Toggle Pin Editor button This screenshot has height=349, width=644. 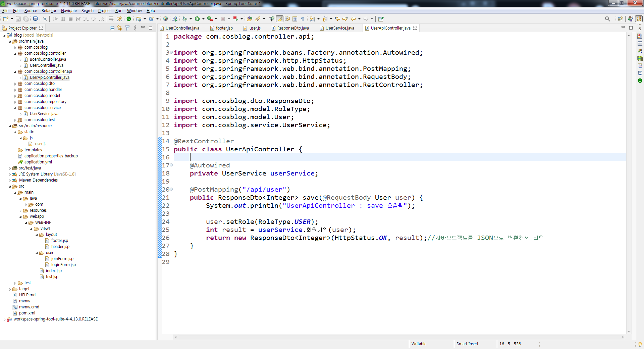click(381, 19)
